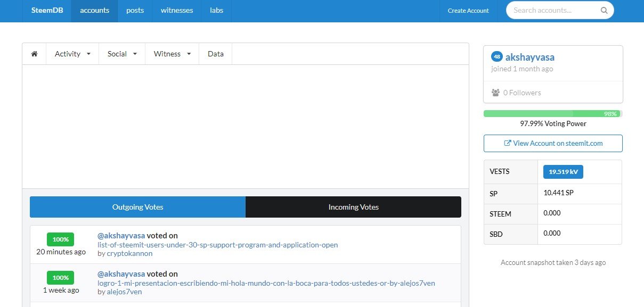Click the 100% badge on alejos7ven vote
Viewport: 644px width, 307px height.
60,278
